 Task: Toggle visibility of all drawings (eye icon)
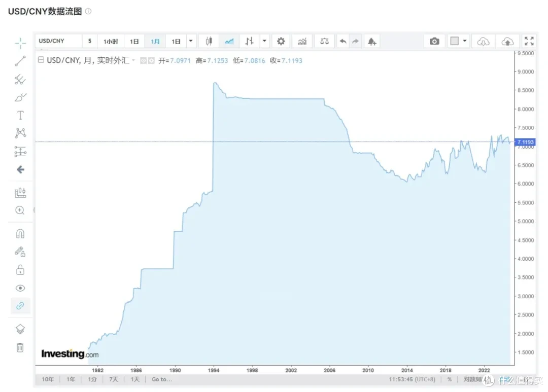coord(20,288)
